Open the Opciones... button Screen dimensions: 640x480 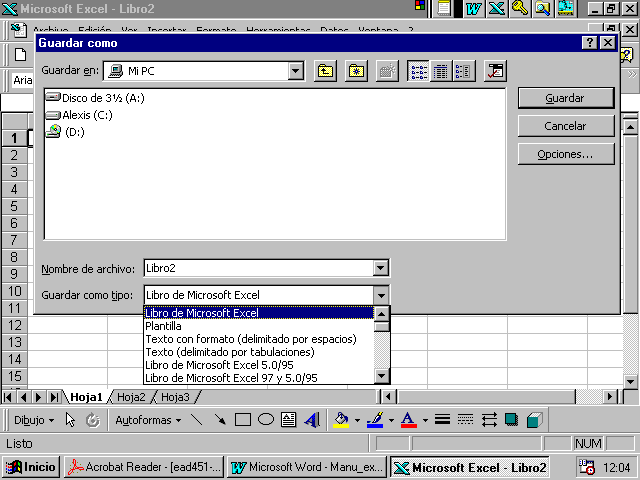pos(566,154)
